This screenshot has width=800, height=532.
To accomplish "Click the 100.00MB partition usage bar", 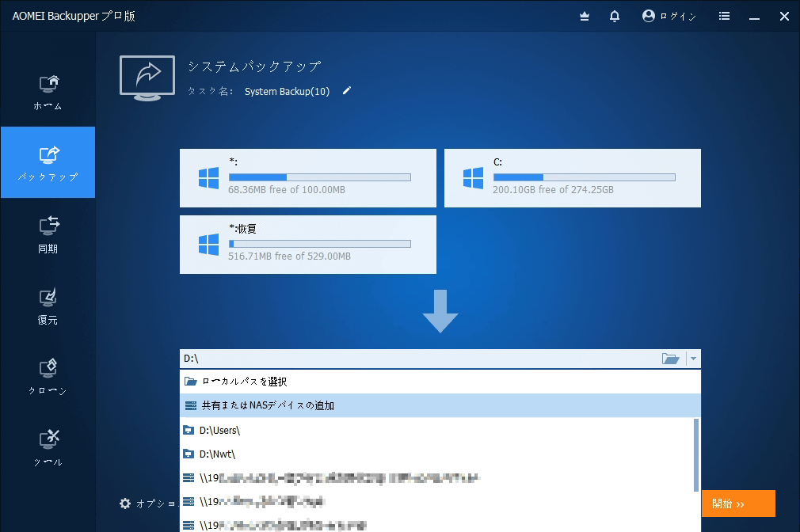I will tap(320, 177).
